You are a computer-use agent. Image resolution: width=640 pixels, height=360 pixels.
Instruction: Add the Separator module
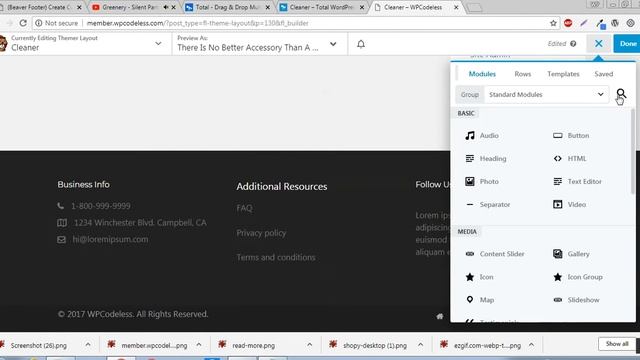488,204
